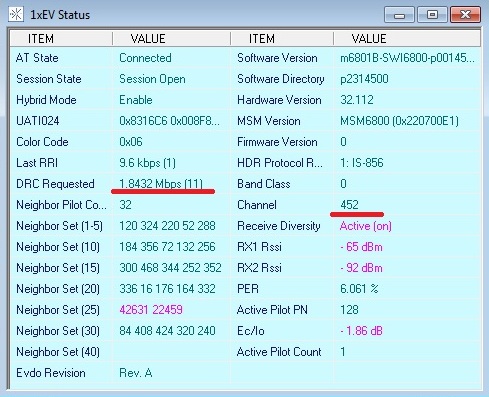
Task: Select the p2314500 directory value
Action: point(364,79)
